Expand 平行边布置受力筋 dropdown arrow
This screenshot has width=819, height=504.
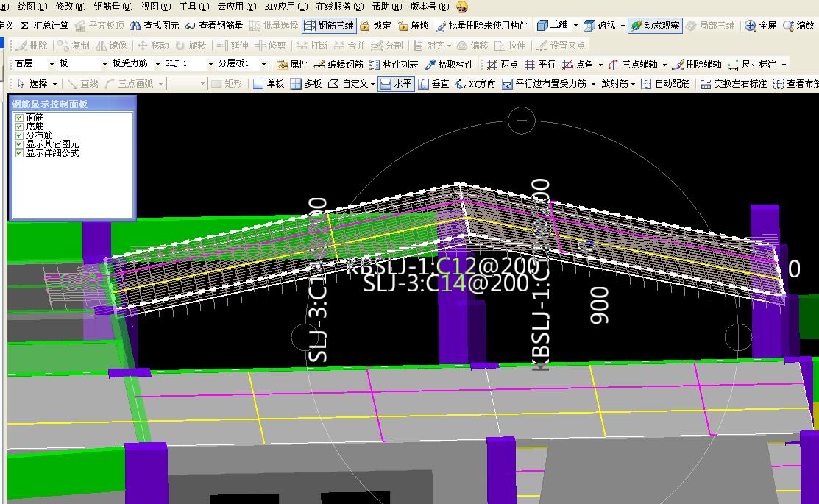pos(593,85)
